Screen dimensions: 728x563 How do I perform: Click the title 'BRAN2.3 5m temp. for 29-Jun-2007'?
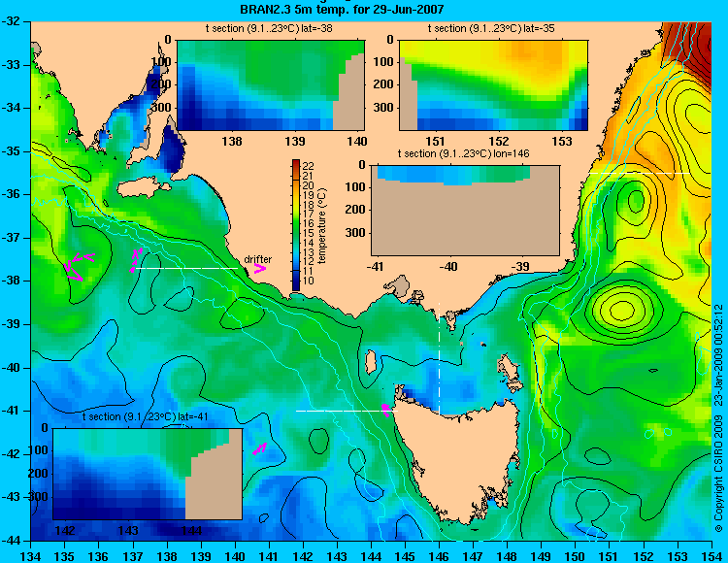coord(342,9)
